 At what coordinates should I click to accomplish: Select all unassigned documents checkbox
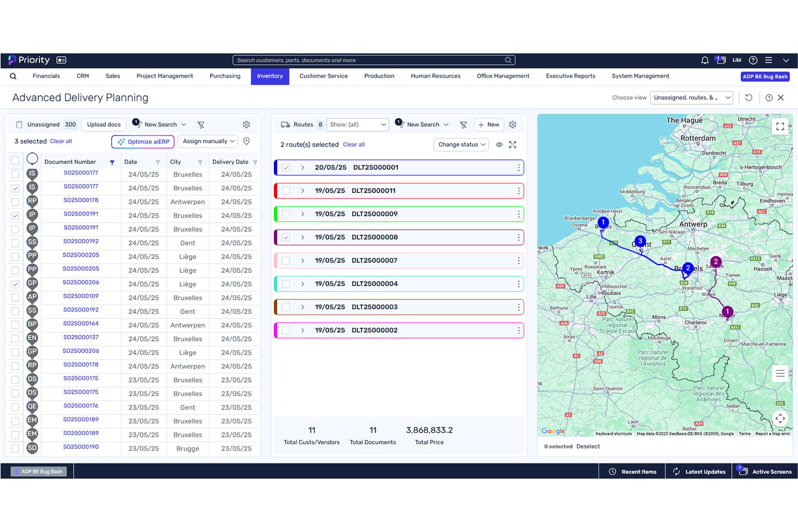click(15, 160)
